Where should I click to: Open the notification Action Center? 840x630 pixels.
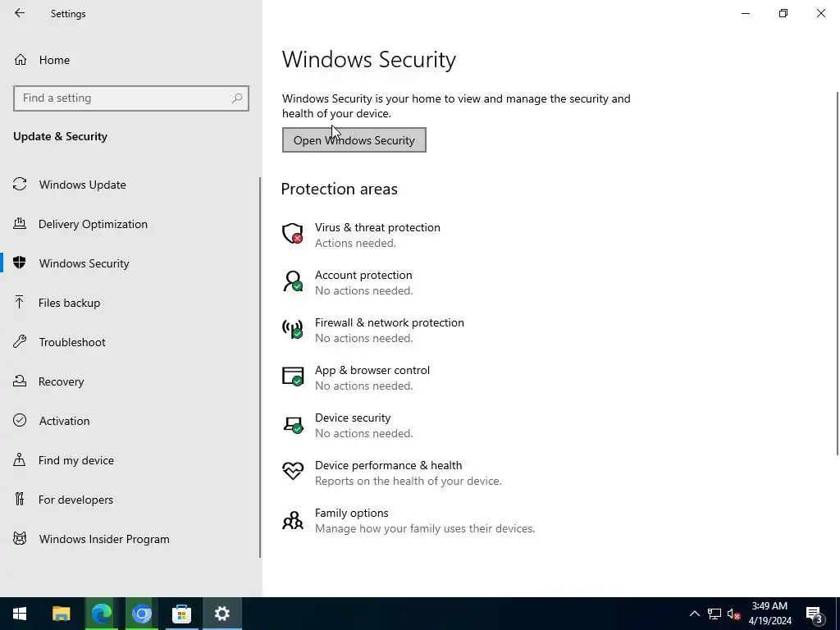pos(815,614)
